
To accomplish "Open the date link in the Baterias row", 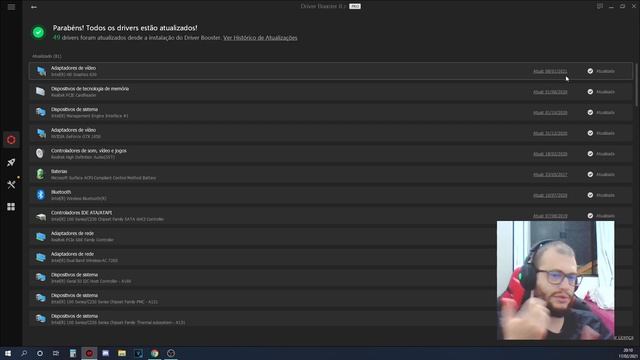I will pyautogui.click(x=550, y=174).
